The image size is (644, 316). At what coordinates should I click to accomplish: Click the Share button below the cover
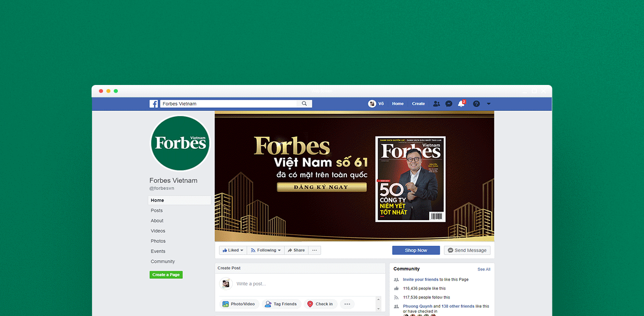296,250
